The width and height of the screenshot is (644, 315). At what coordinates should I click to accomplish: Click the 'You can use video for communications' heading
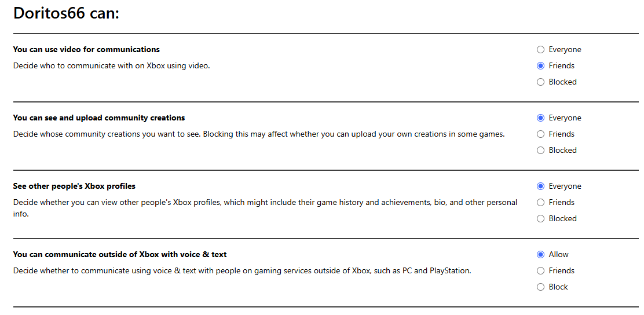tap(86, 50)
